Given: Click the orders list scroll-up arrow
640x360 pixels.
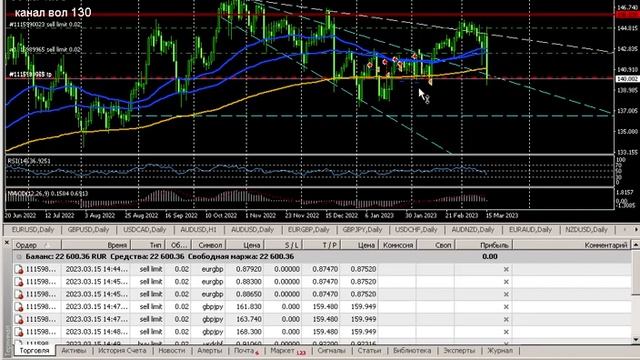Looking at the screenshot, I should (x=636, y=245).
